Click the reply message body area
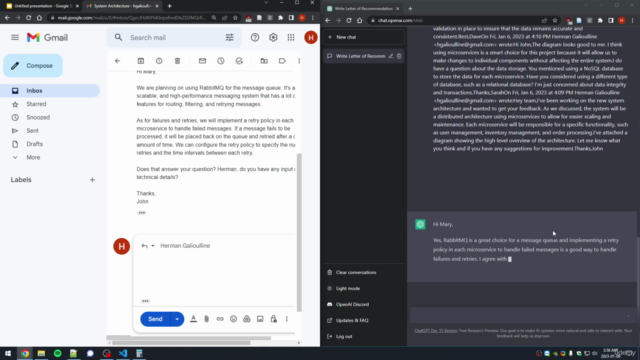 coord(214,273)
